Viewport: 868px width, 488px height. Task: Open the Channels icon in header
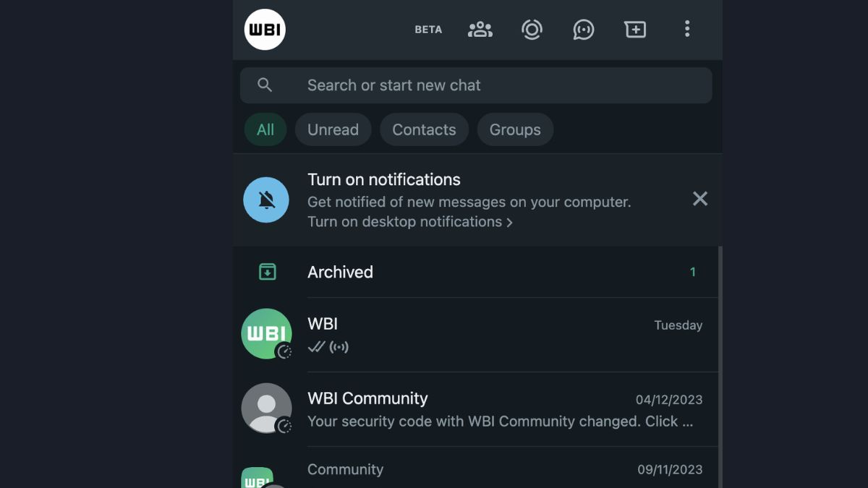point(583,30)
